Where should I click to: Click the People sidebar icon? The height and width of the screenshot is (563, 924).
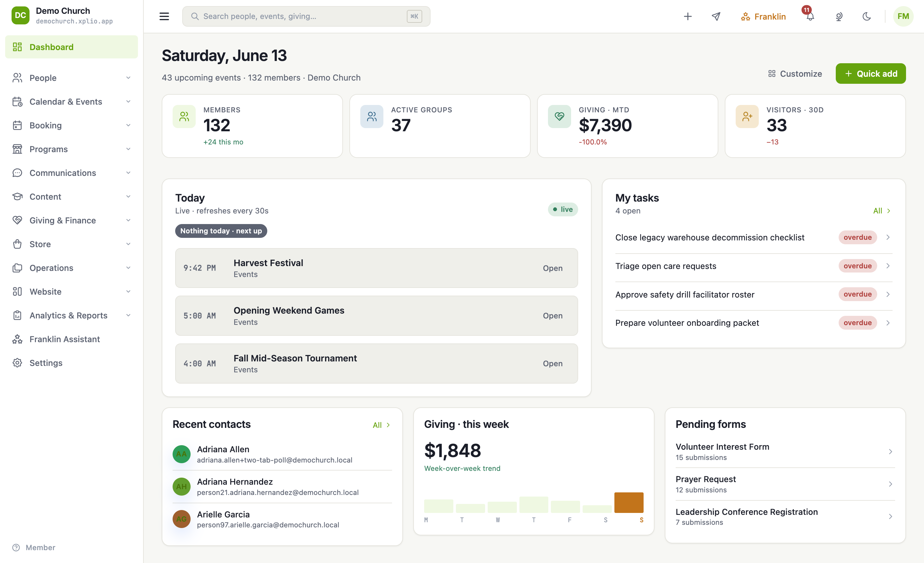click(17, 78)
